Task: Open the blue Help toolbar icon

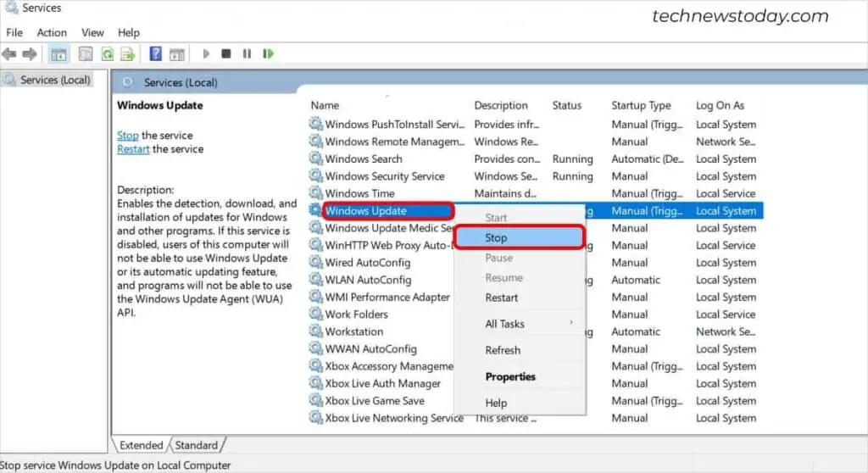Action: pyautogui.click(x=156, y=53)
